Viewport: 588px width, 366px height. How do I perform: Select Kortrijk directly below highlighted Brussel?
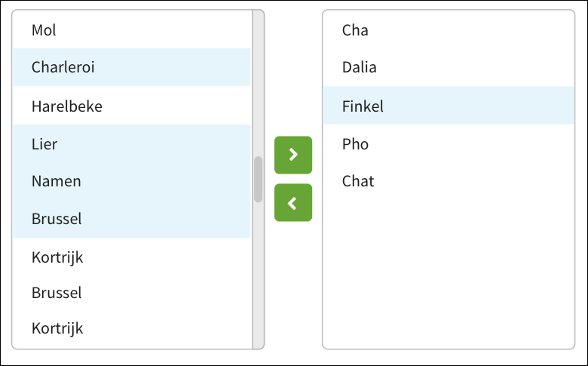click(x=131, y=257)
